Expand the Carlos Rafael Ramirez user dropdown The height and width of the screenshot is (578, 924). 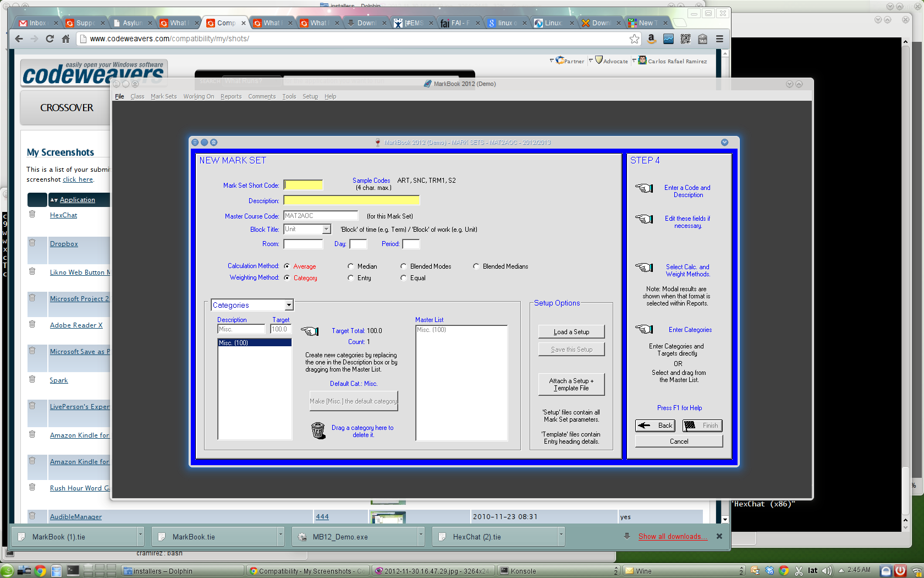coord(634,61)
